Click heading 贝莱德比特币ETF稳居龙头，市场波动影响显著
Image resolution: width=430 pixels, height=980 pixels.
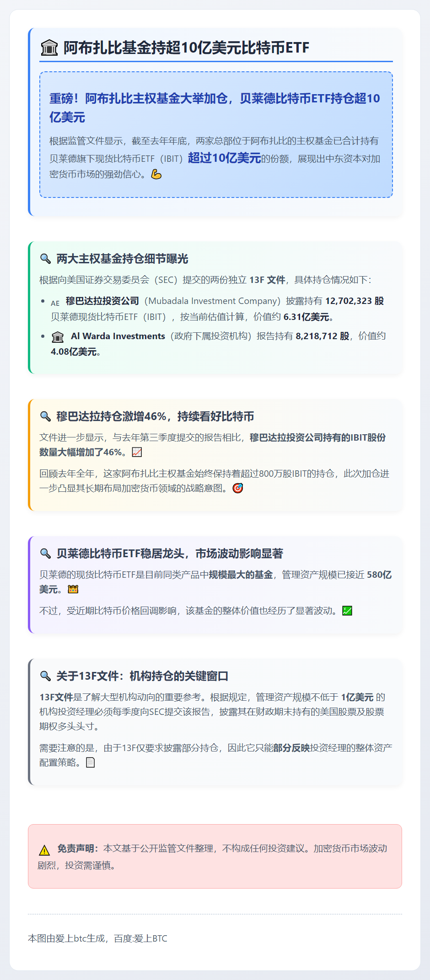170,554
